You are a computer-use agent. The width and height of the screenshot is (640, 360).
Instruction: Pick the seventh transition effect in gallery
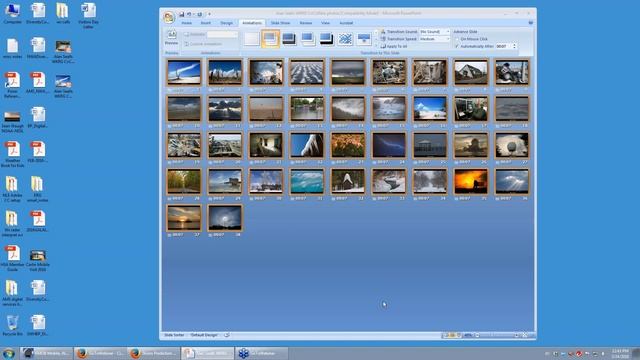pos(364,39)
